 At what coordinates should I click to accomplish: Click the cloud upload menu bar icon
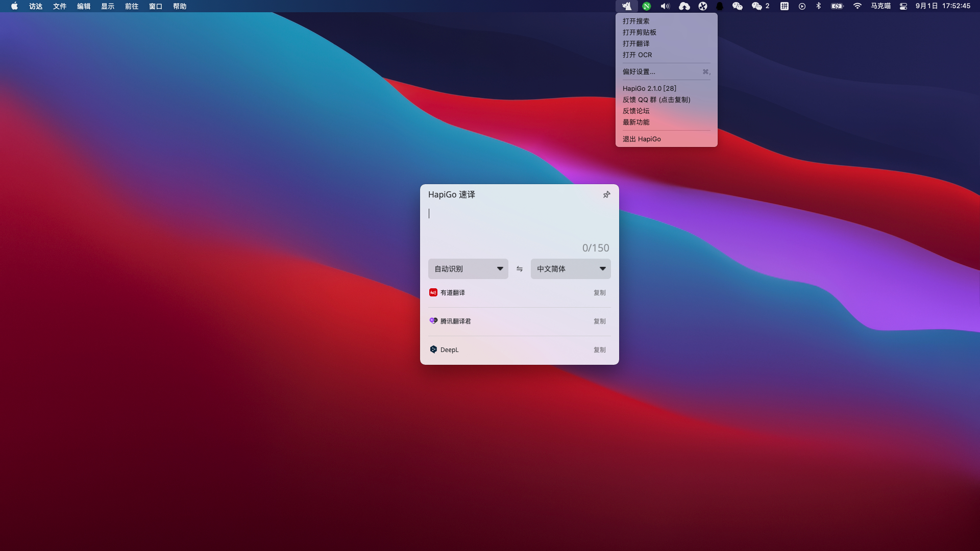click(x=684, y=6)
